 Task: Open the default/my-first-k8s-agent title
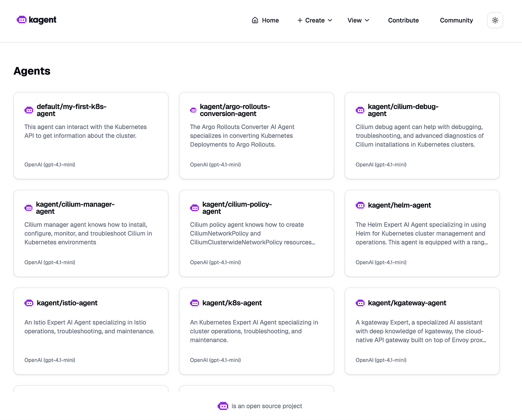pyautogui.click(x=71, y=110)
